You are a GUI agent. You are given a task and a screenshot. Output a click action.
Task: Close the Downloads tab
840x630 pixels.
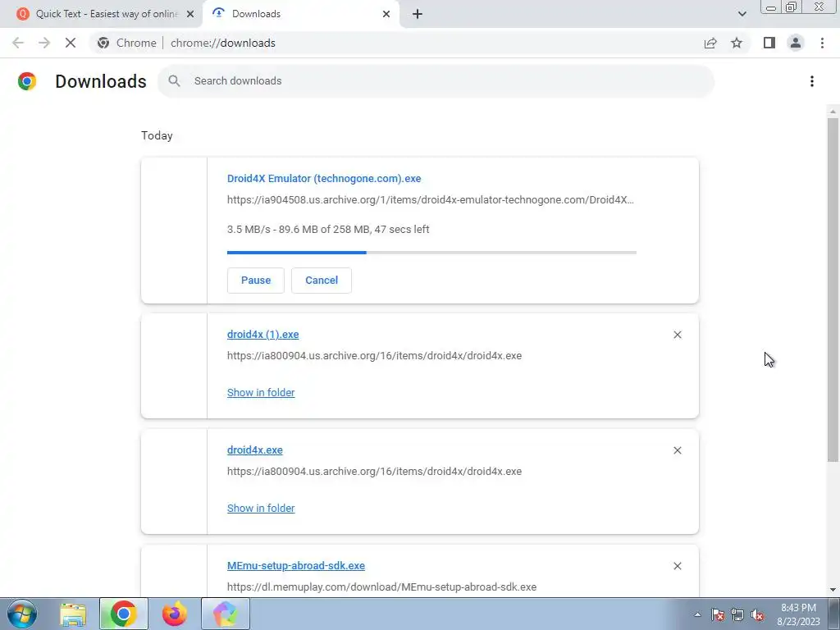[x=386, y=14]
